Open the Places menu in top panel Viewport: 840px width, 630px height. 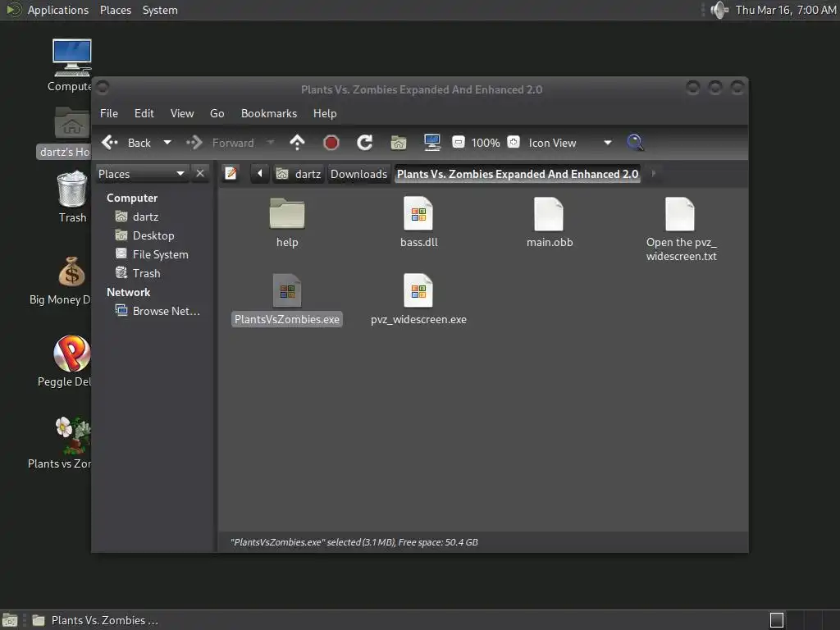click(x=116, y=10)
